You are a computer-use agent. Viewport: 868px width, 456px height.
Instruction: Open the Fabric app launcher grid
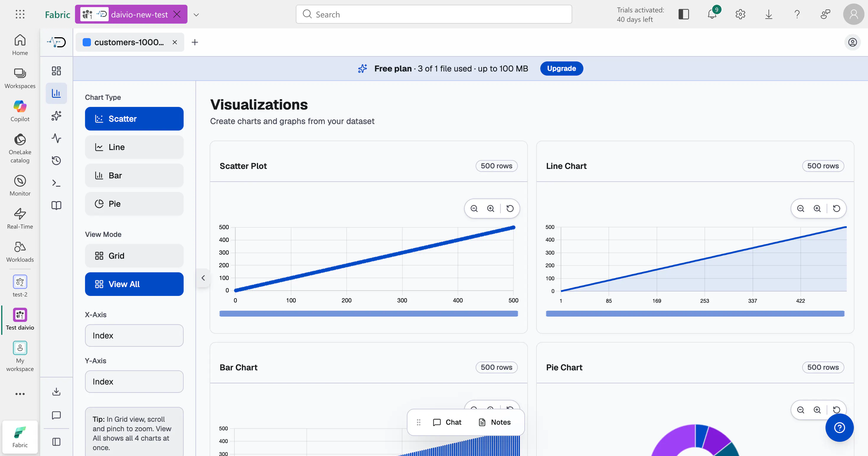click(x=20, y=14)
